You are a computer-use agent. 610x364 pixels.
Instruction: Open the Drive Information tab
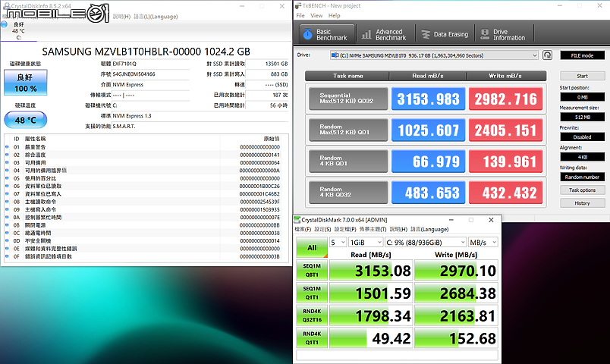click(x=505, y=34)
